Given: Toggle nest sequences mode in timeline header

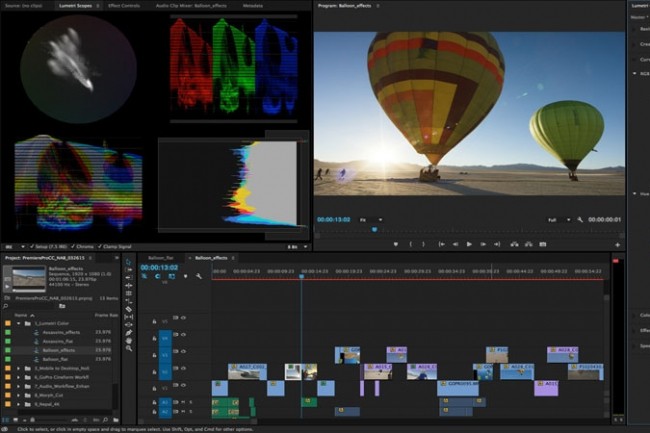Looking at the screenshot, I should (144, 276).
